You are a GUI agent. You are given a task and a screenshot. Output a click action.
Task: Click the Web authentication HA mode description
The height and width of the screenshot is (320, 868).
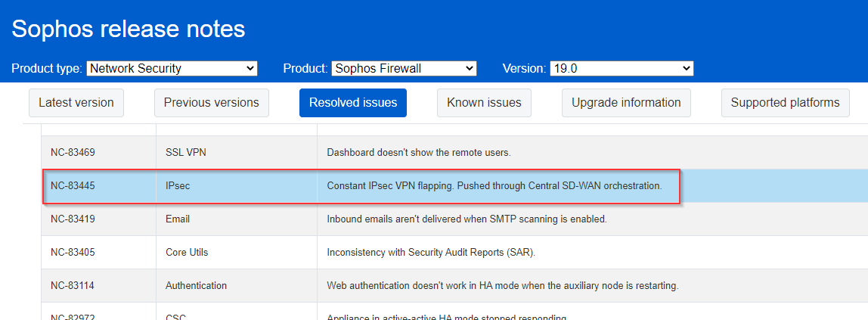coord(503,286)
